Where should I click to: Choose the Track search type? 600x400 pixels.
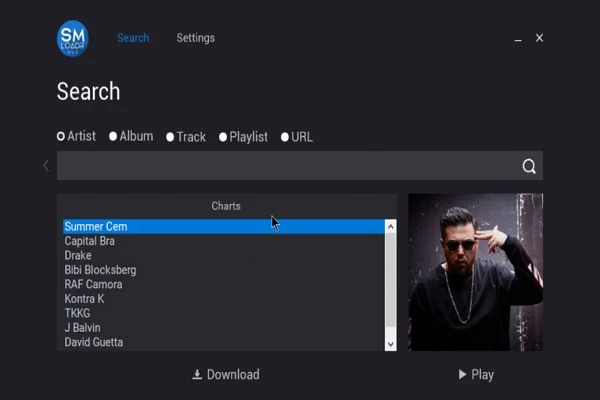(170, 137)
